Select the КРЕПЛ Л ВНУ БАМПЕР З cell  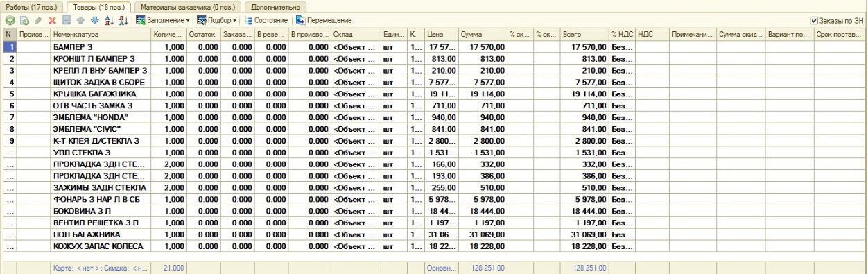[101, 71]
